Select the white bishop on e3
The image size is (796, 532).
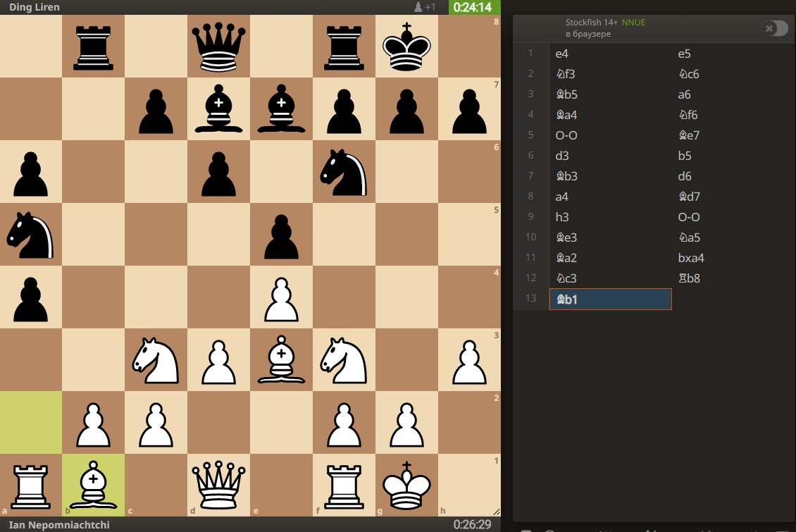pyautogui.click(x=281, y=359)
